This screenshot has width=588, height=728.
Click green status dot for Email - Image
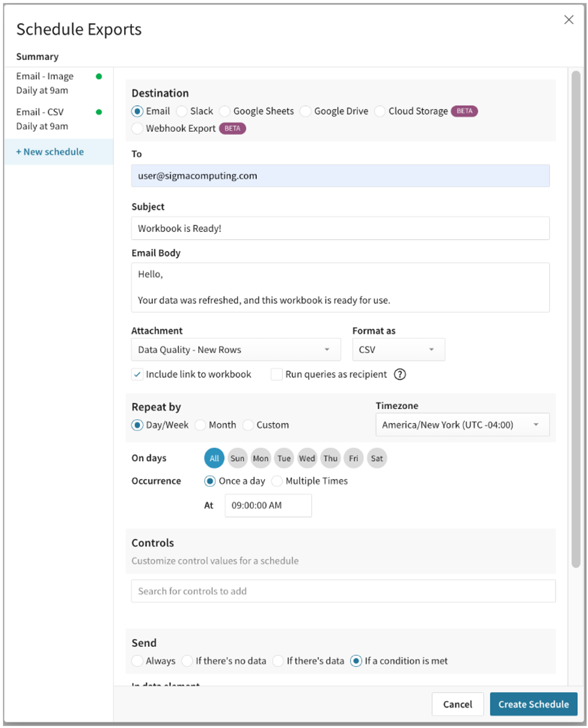pyautogui.click(x=99, y=76)
